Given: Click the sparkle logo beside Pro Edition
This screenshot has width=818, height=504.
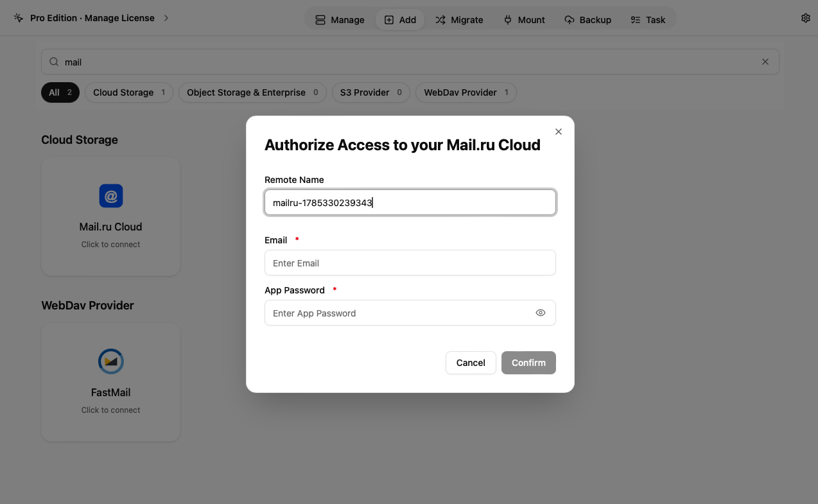Looking at the screenshot, I should tap(18, 18).
